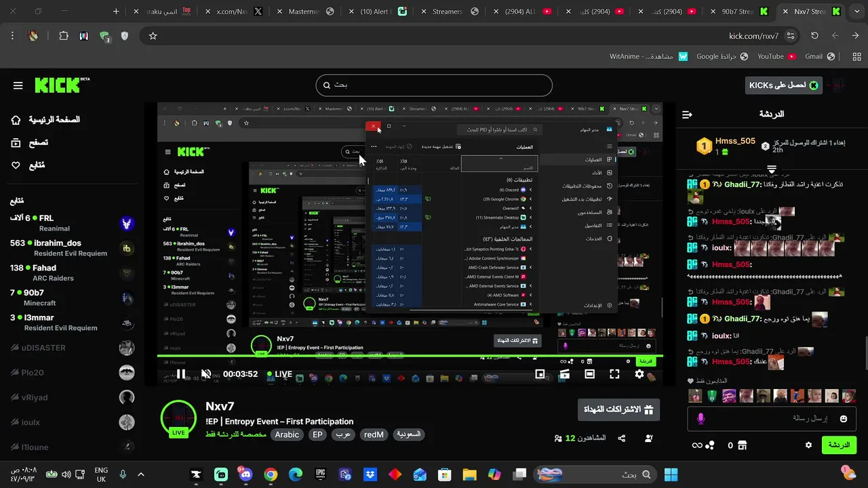
Task: Unmute the stream volume icon
Action: [206, 374]
